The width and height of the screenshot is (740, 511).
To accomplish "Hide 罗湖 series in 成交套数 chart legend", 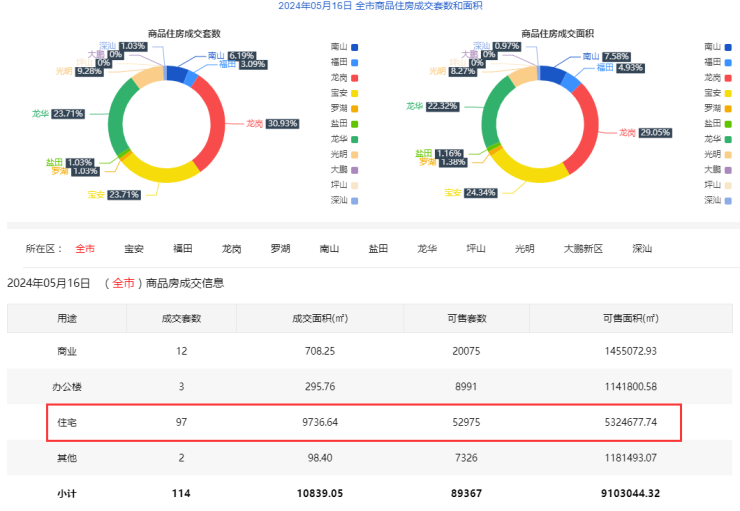I will click(343, 108).
